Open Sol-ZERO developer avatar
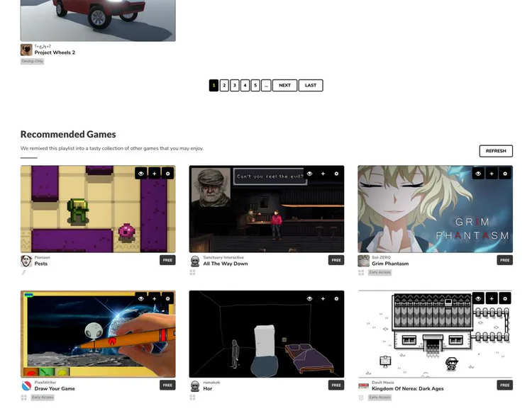Screen dimensions: 532x411 [363, 261]
